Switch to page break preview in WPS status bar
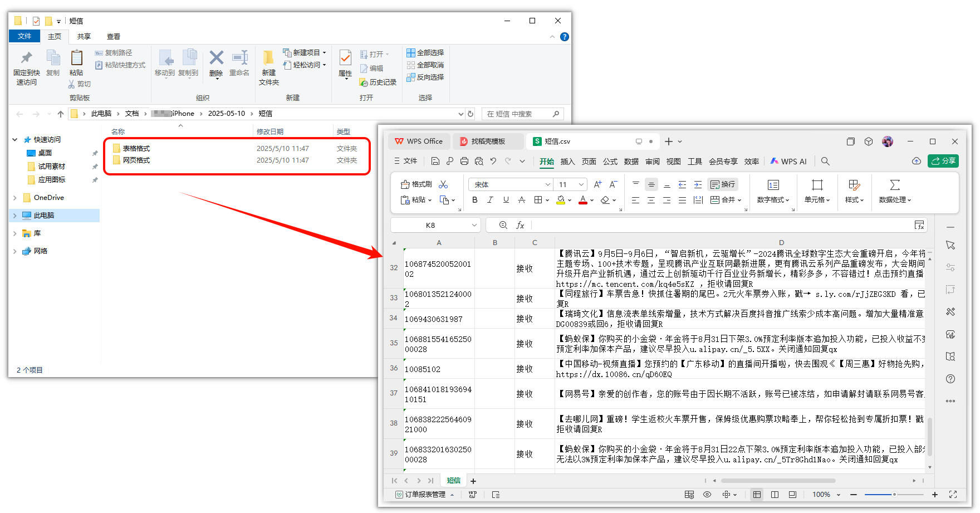980x513 pixels. click(775, 494)
